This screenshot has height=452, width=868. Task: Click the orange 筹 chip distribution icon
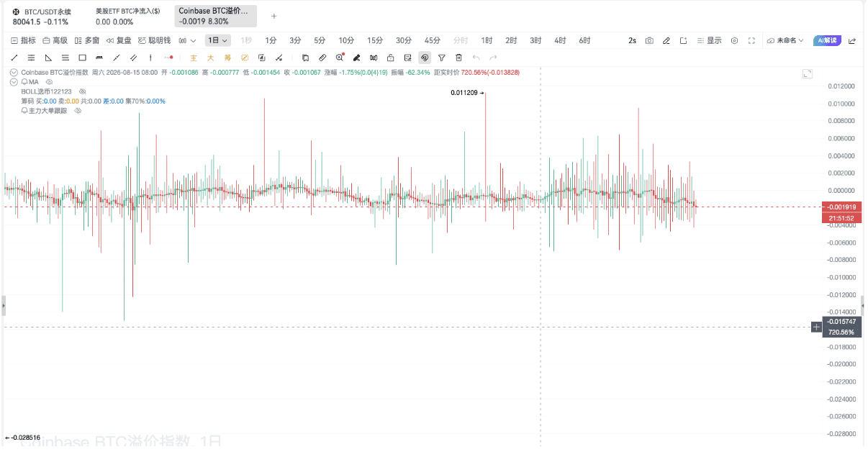click(x=227, y=58)
